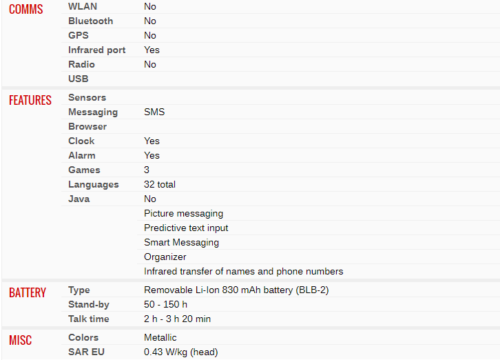The image size is (500, 360).
Task: Click the MISC section heading
Action: 20,340
